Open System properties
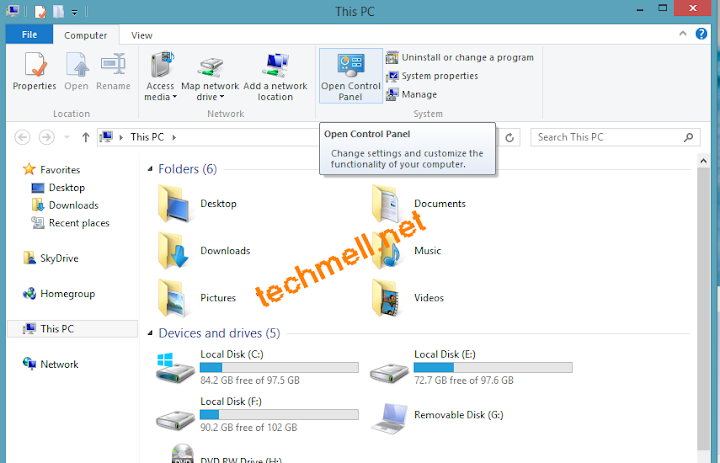 [x=432, y=76]
